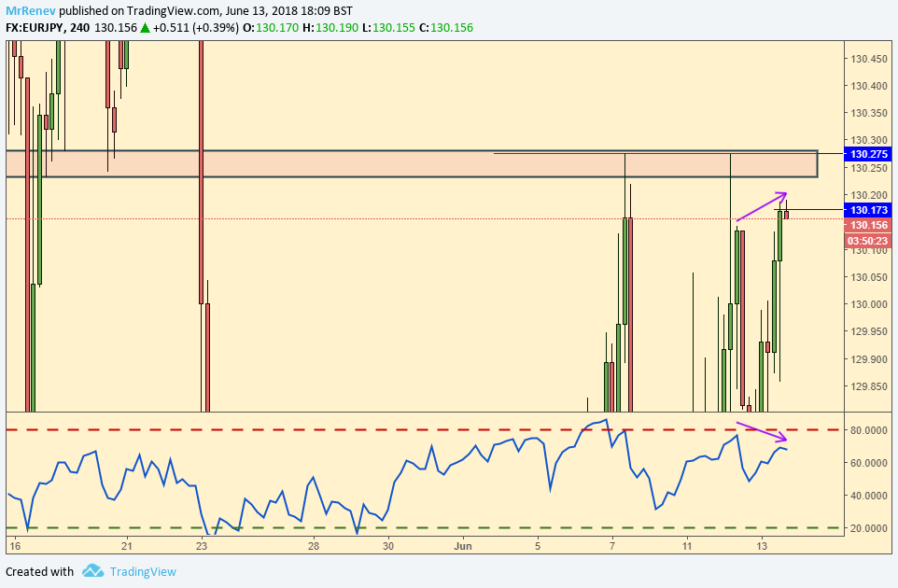
Task: Click the 30 date label on time axis
Action: [388, 546]
